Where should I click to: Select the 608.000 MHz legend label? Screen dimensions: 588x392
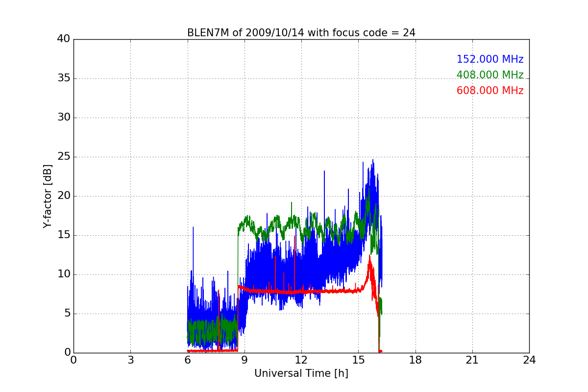[490, 91]
